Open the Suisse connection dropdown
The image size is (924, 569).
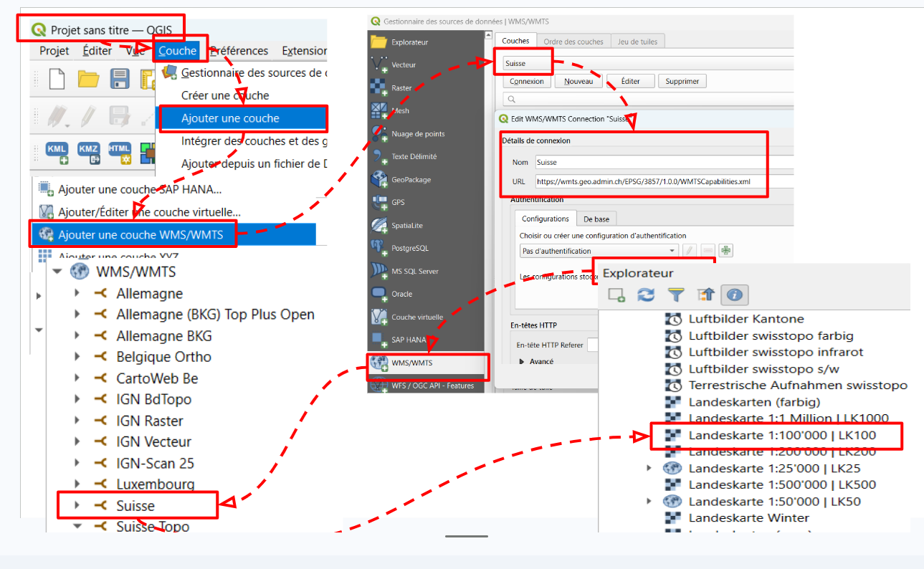[x=648, y=63]
